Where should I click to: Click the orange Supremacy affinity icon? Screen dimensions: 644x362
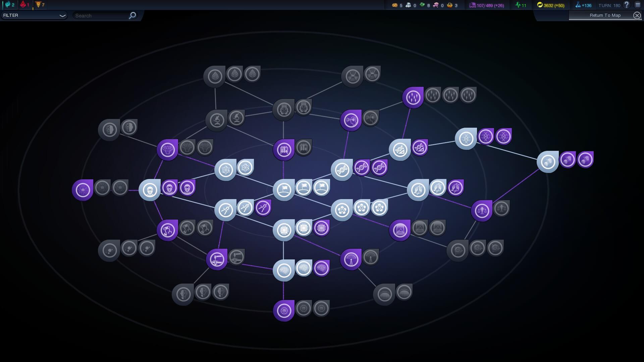tap(38, 5)
